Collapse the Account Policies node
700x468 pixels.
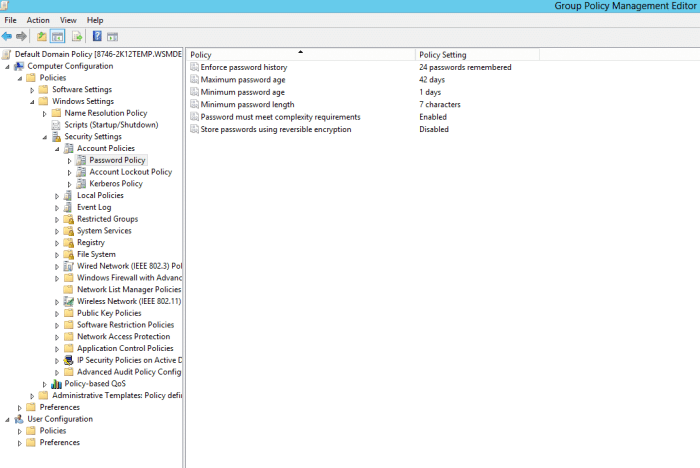57,149
